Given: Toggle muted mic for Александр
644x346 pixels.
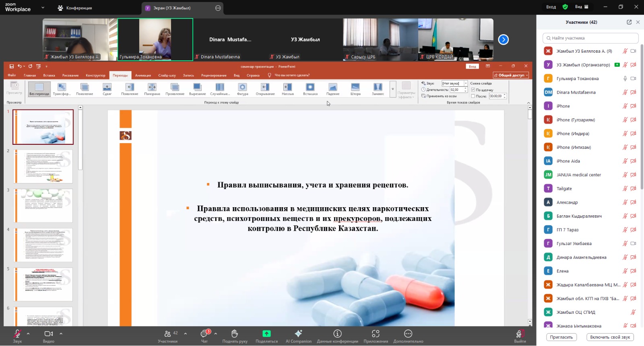Looking at the screenshot, I should coord(625,202).
